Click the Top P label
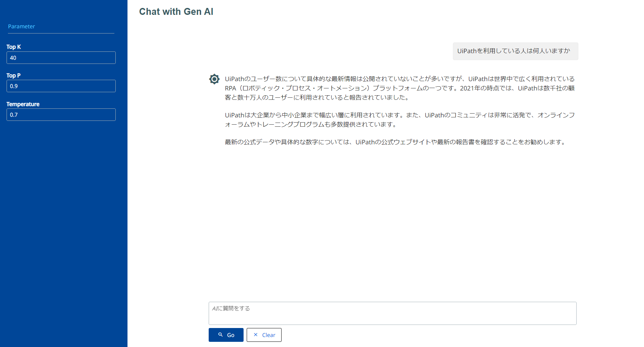This screenshot has width=644, height=347. pyautogui.click(x=13, y=75)
